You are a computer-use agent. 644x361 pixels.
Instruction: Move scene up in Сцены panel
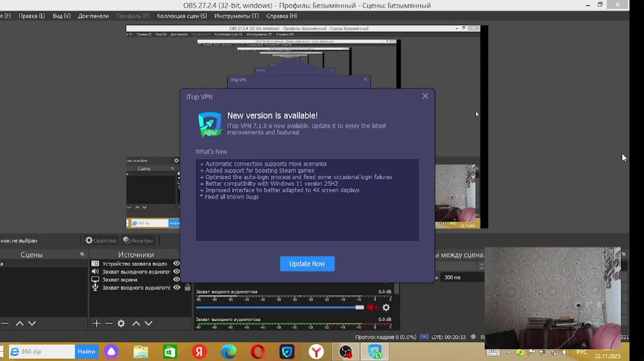click(x=20, y=324)
